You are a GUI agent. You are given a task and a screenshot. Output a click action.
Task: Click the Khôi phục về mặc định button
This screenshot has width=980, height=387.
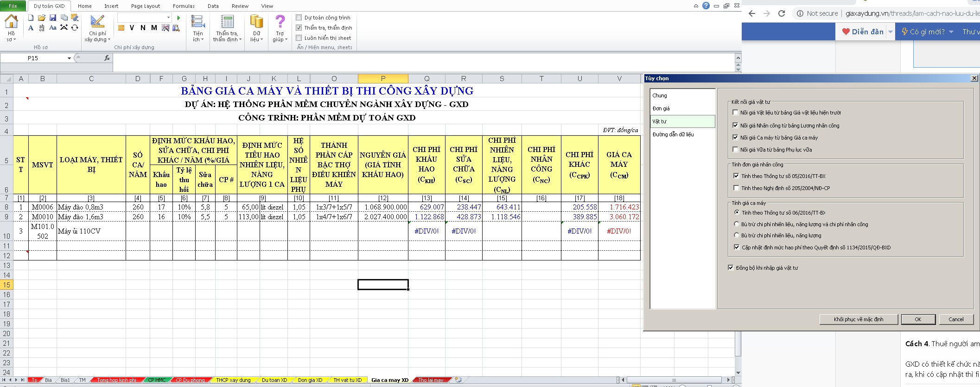tap(858, 319)
